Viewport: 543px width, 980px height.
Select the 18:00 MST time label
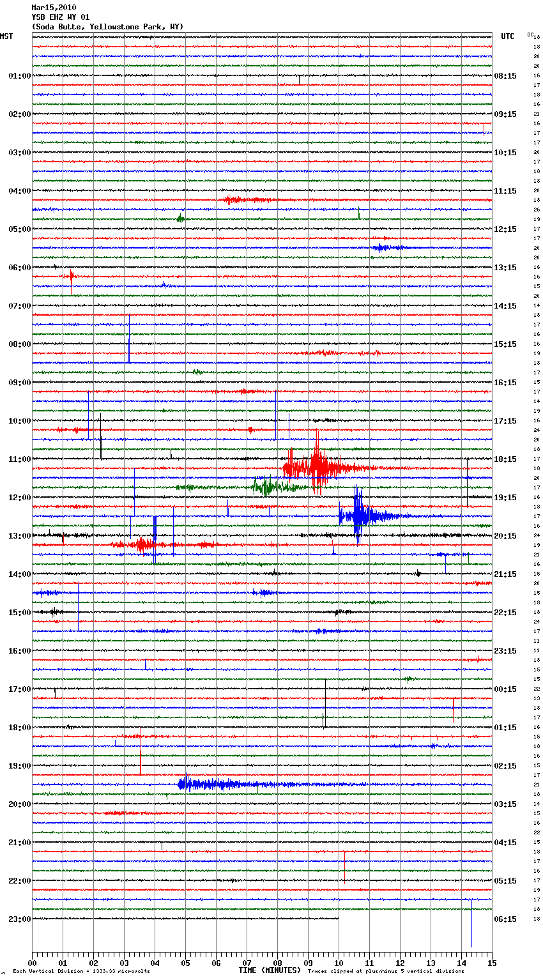tap(20, 728)
